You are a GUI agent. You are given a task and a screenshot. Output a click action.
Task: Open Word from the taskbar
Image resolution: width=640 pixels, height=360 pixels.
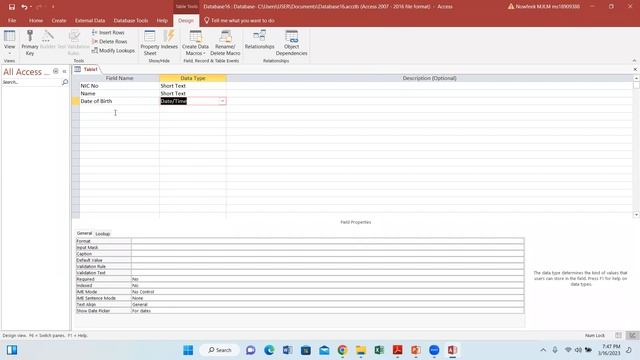coord(287,350)
